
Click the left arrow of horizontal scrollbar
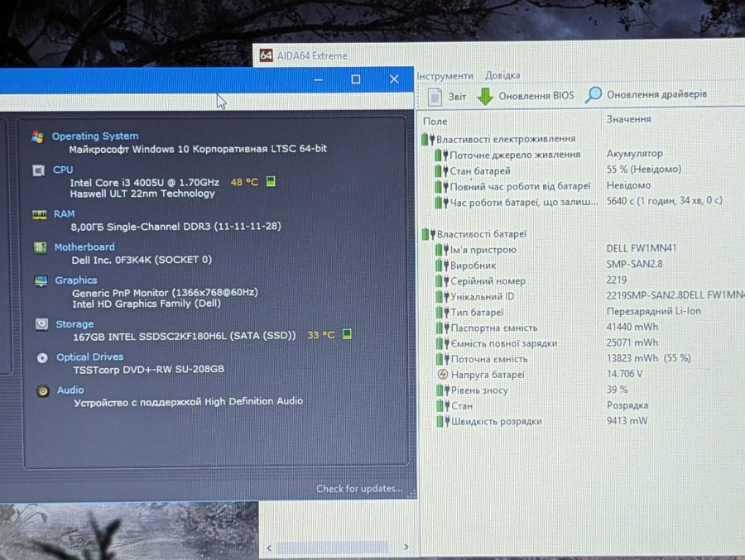tap(269, 548)
